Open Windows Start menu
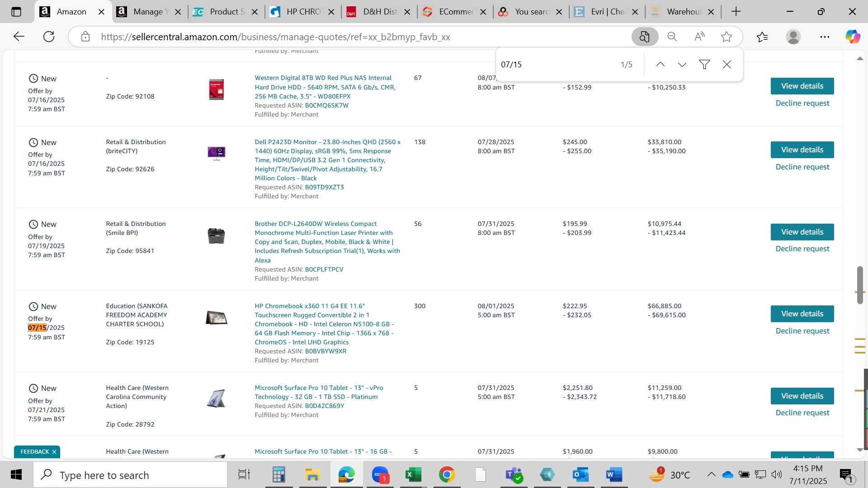Screen dimensions: 868x488 pos(16,475)
